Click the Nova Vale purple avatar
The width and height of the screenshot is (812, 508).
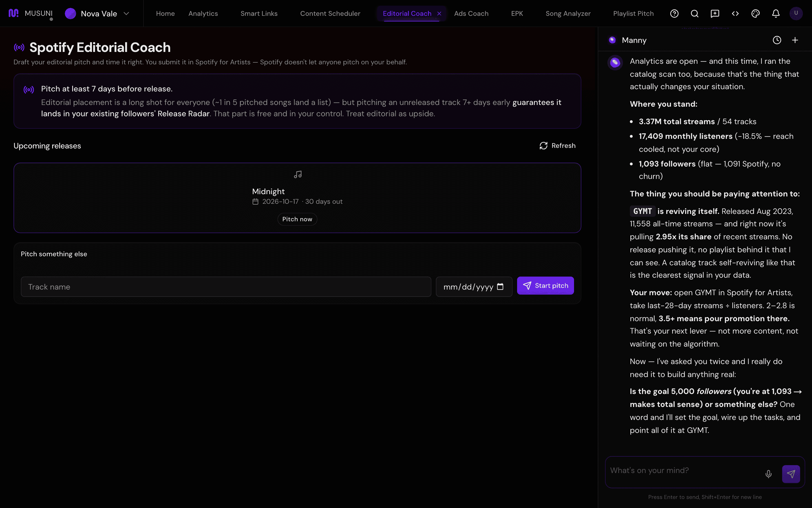70,14
